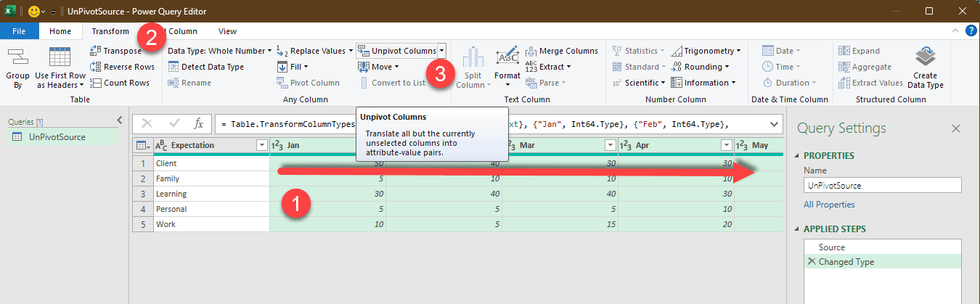
Task: Click Reverse Rows in the ribbon
Action: click(x=121, y=67)
